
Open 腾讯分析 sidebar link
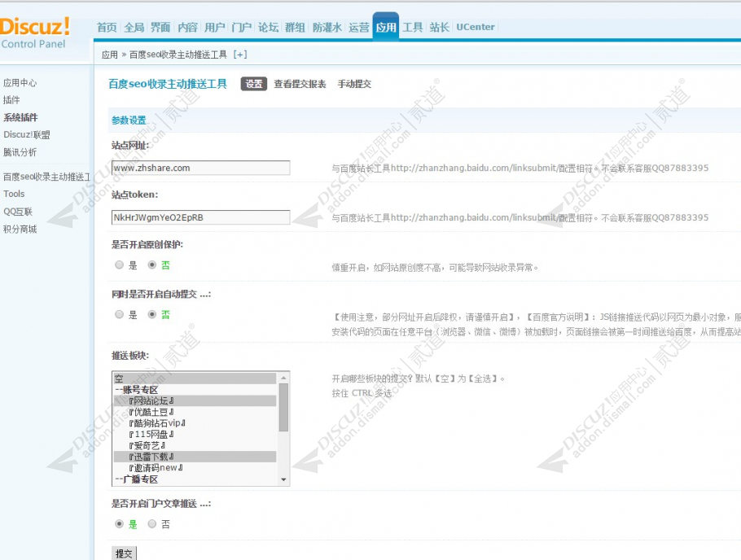pyautogui.click(x=20, y=152)
